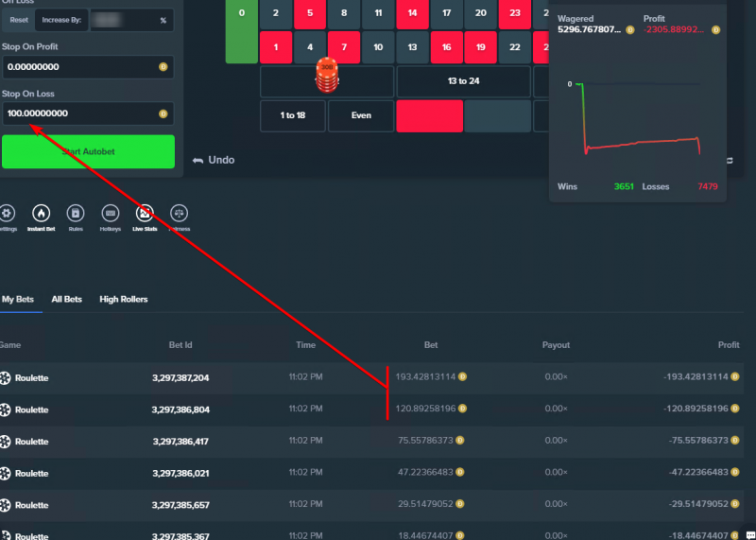
Task: Click the coin icon next to 75.55786373 bet
Action: [460, 440]
